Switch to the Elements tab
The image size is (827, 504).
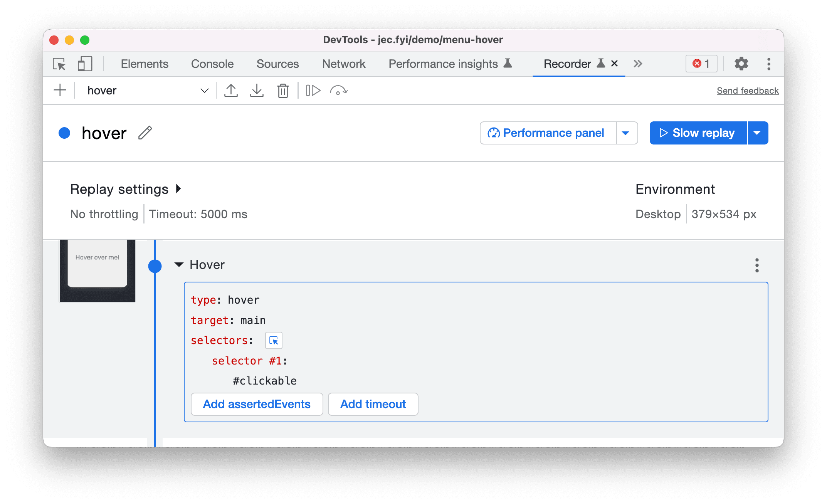(145, 64)
